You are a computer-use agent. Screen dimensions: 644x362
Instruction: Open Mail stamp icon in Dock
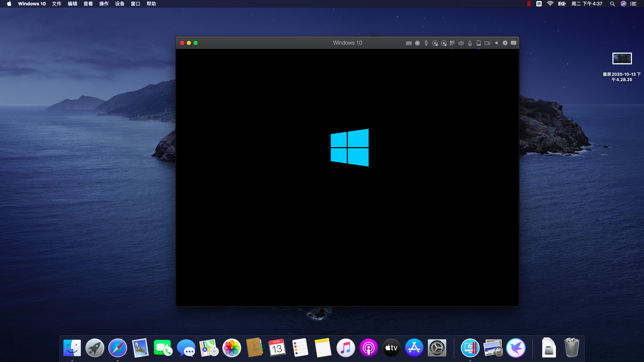pyautogui.click(x=141, y=348)
